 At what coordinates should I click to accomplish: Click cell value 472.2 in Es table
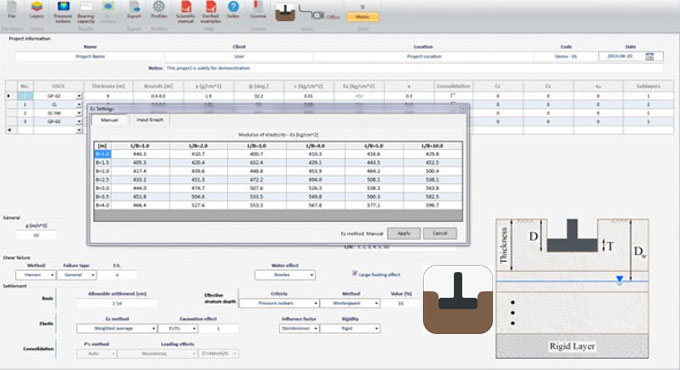pos(257,180)
